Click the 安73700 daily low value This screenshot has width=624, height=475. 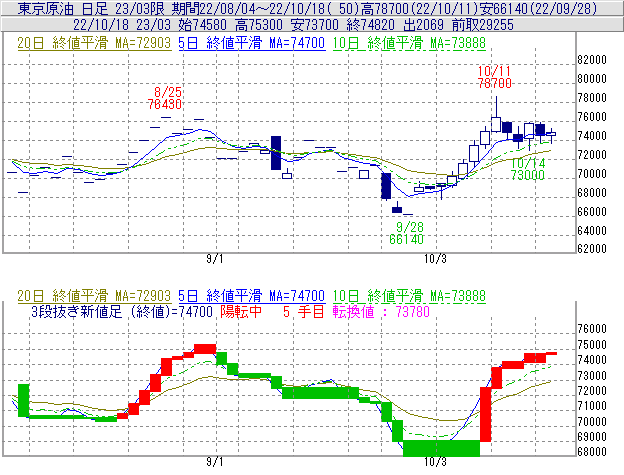tap(314, 25)
